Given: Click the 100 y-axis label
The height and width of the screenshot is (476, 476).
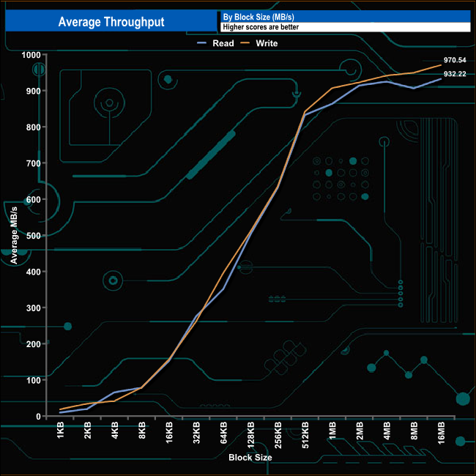Looking at the screenshot, I should (x=34, y=380).
